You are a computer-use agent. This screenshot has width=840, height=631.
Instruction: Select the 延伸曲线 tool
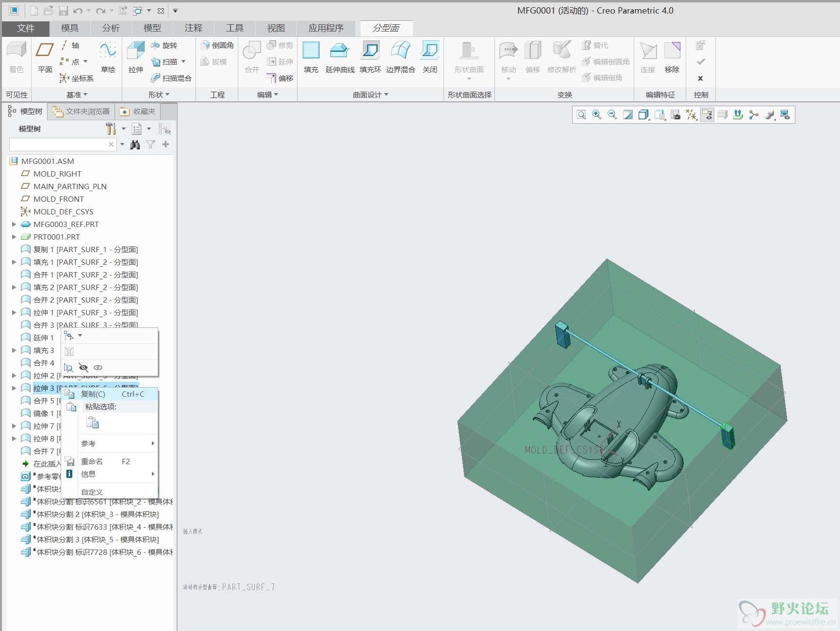[x=340, y=57]
